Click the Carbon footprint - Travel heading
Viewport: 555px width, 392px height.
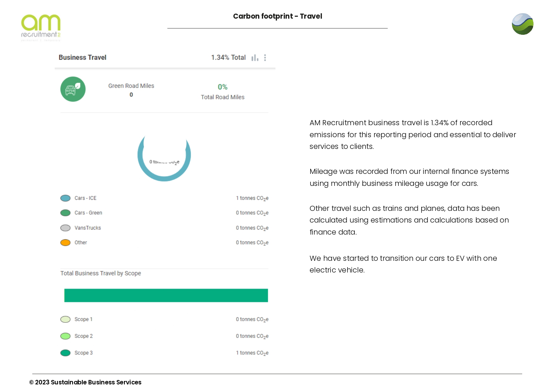(x=277, y=16)
